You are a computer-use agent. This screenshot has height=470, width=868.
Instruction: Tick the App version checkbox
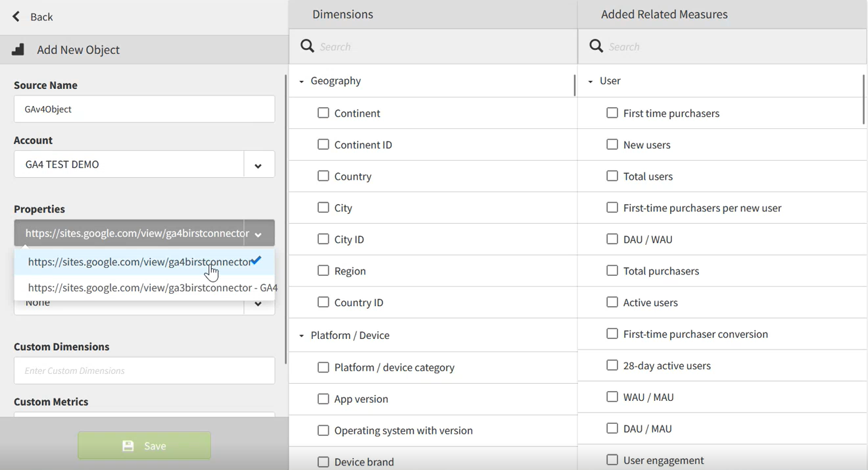click(323, 399)
